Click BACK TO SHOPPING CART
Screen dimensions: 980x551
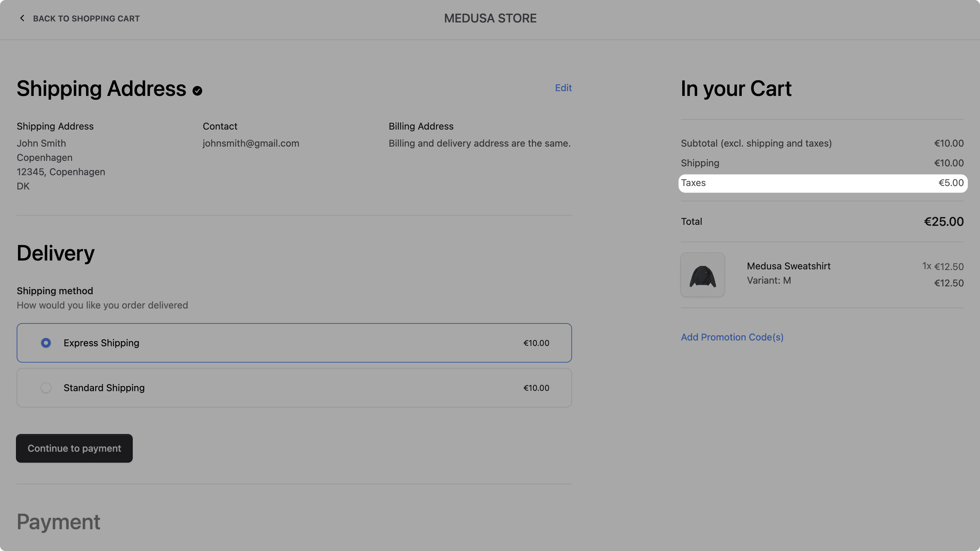86,18
